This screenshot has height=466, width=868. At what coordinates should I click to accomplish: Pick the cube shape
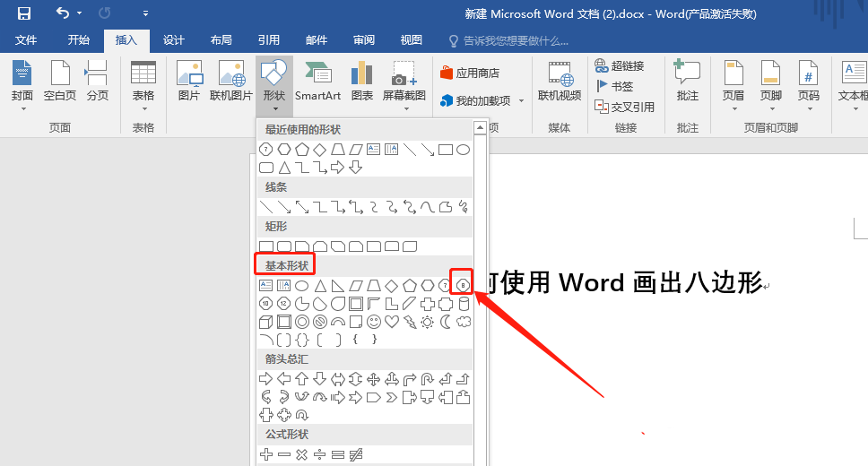tap(266, 322)
